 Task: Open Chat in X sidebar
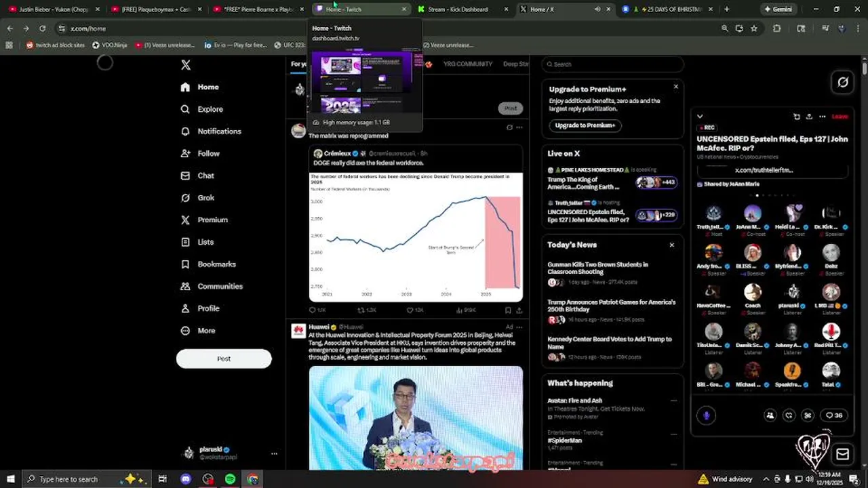[197, 176]
